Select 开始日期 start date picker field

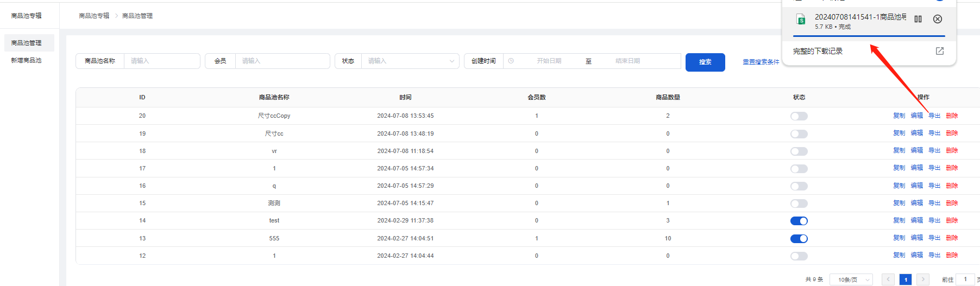[x=549, y=61]
